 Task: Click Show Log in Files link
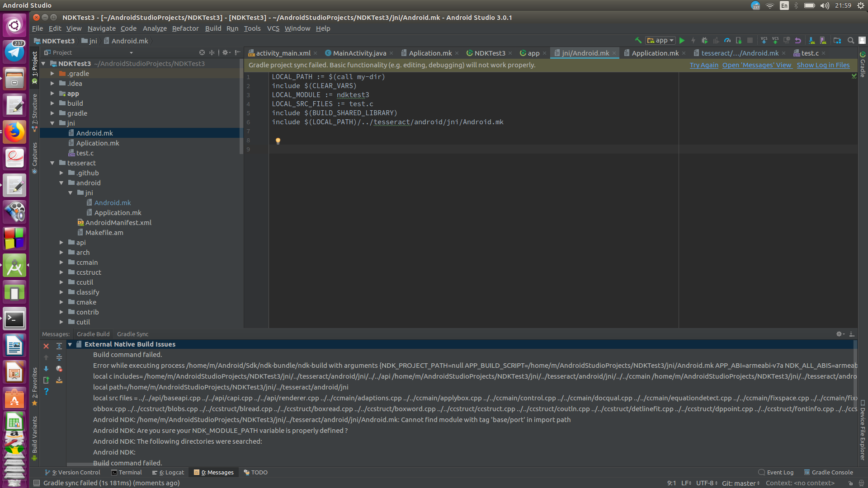pos(823,65)
